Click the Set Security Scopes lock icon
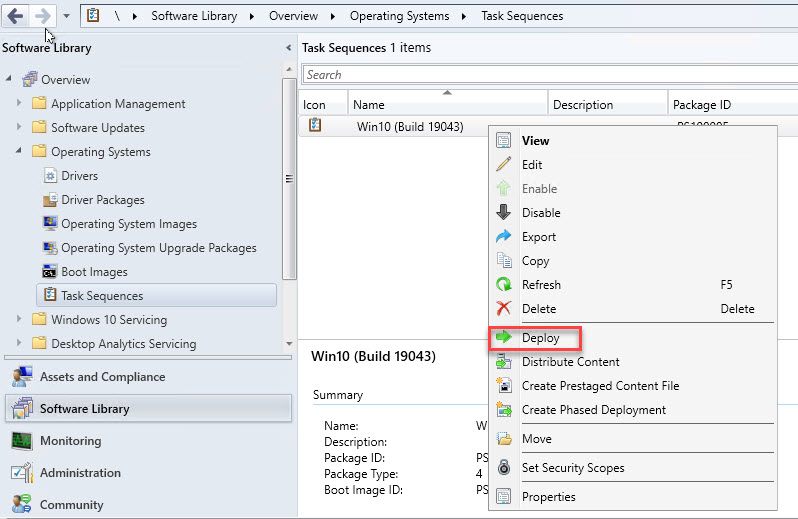This screenshot has width=798, height=519. 504,468
